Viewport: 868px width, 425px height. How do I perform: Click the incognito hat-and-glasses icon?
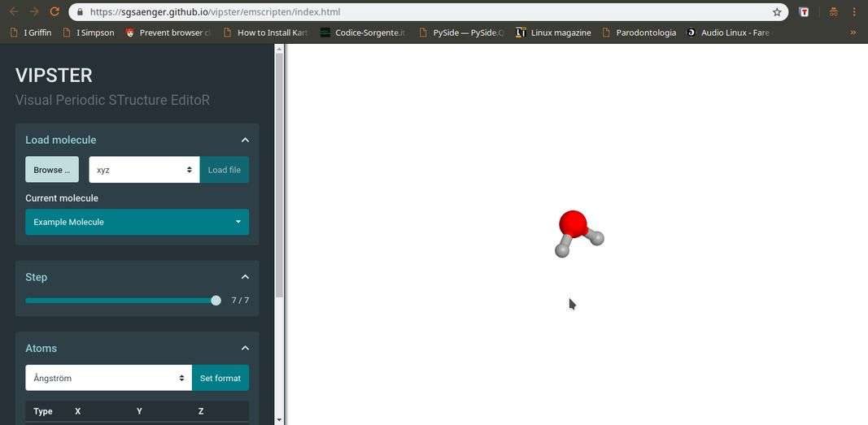pos(833,11)
